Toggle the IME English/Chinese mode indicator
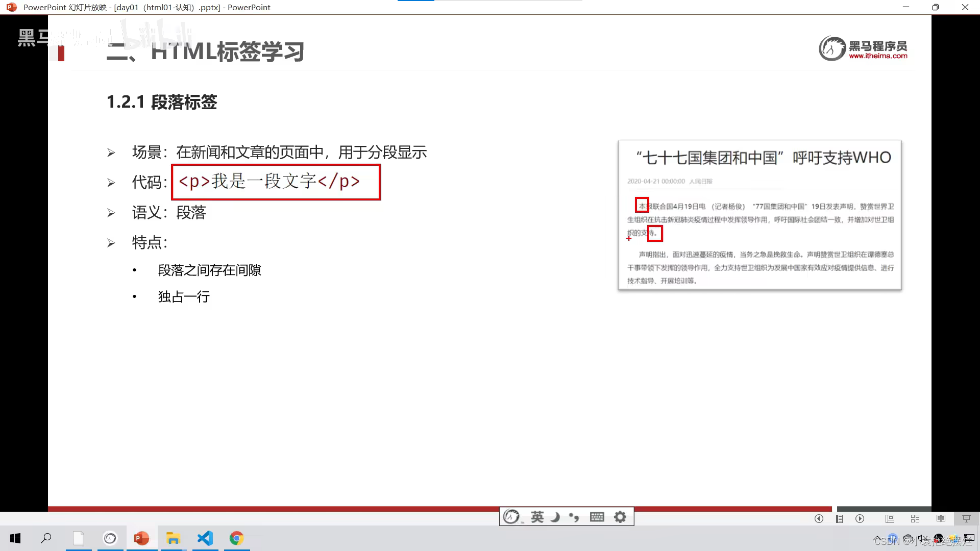980x551 pixels. [537, 517]
